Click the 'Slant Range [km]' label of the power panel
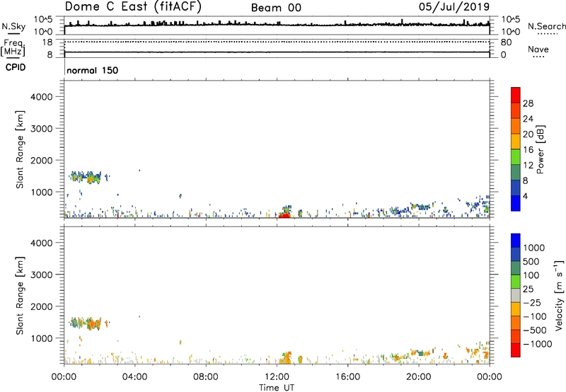 point(20,149)
